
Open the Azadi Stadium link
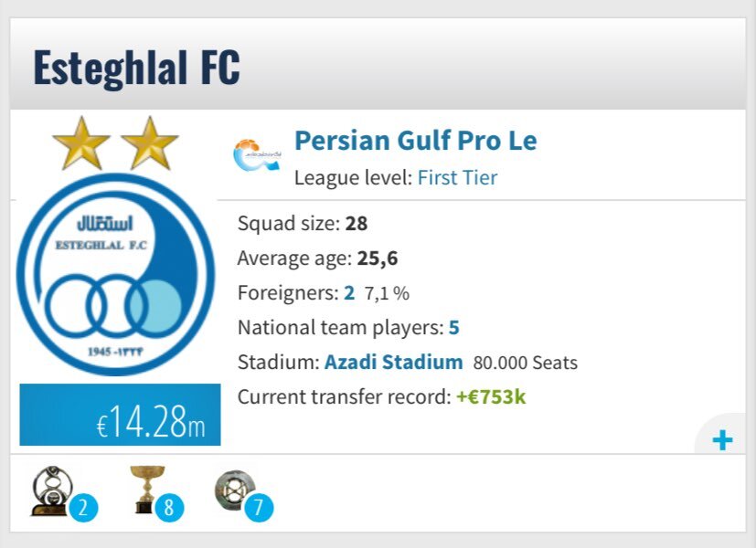pos(393,362)
